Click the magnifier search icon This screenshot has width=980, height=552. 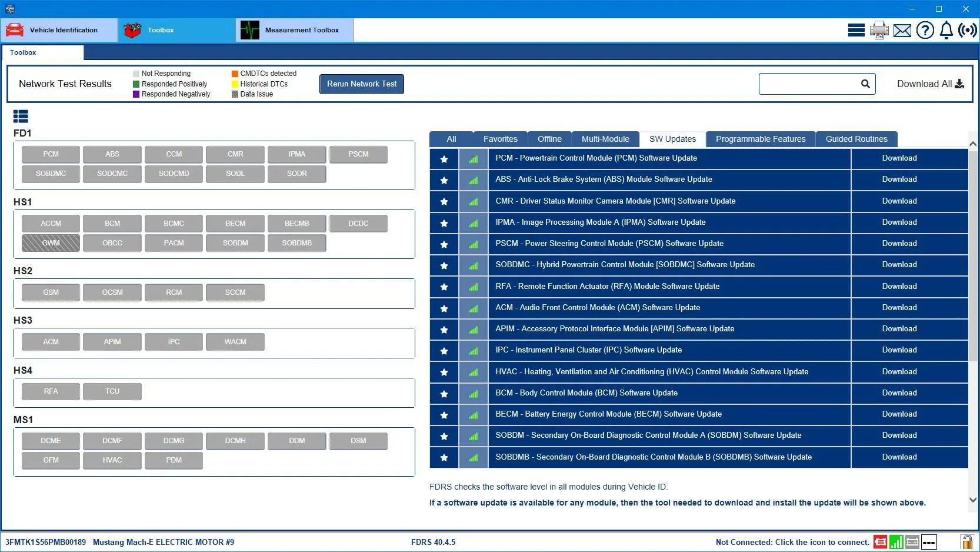(x=865, y=84)
